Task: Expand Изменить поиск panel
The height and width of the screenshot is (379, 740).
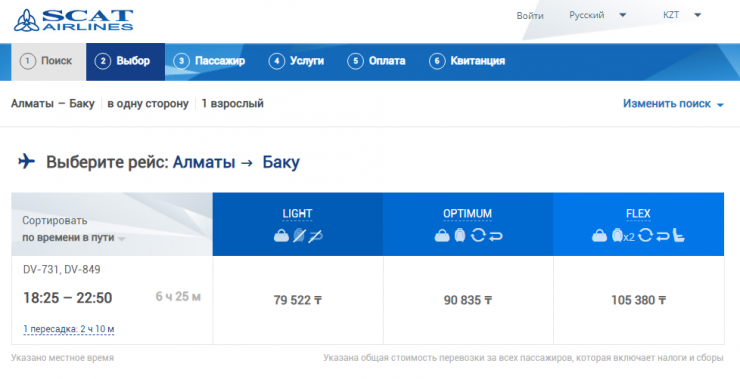Action: point(673,104)
